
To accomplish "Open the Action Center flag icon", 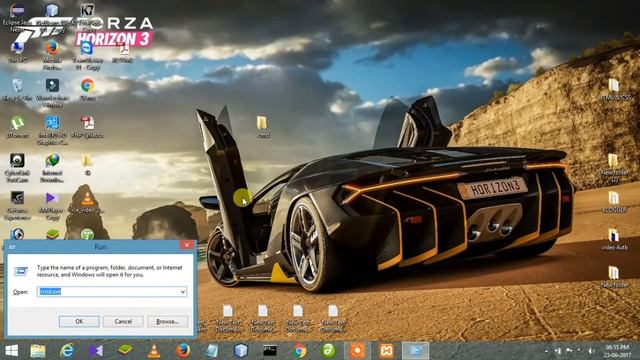I will pyautogui.click(x=569, y=351).
